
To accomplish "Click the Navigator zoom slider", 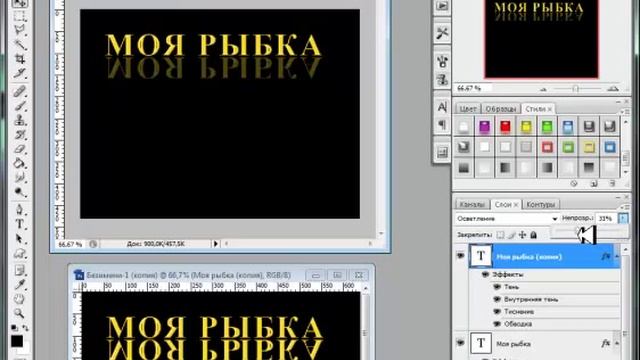I will click(x=576, y=89).
